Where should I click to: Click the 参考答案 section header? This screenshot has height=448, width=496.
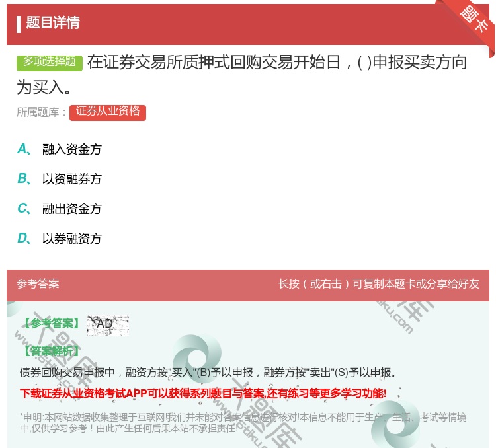(38, 284)
